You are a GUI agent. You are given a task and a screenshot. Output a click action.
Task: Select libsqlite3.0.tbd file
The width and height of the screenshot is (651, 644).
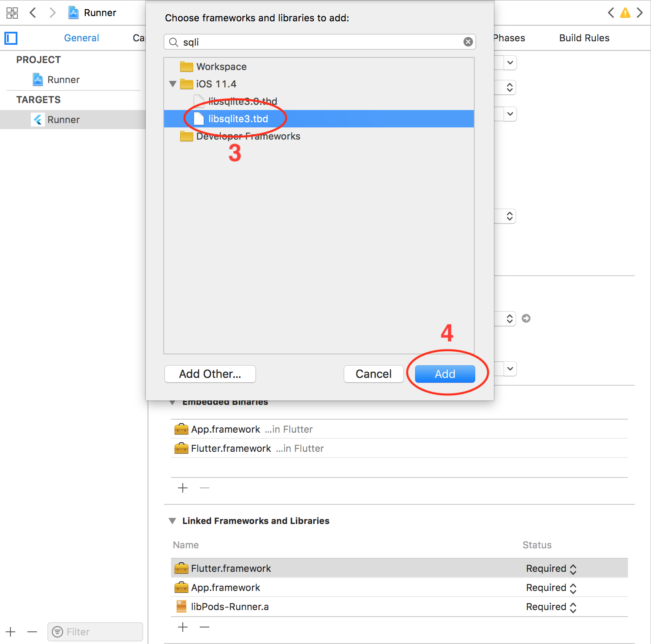point(319,101)
